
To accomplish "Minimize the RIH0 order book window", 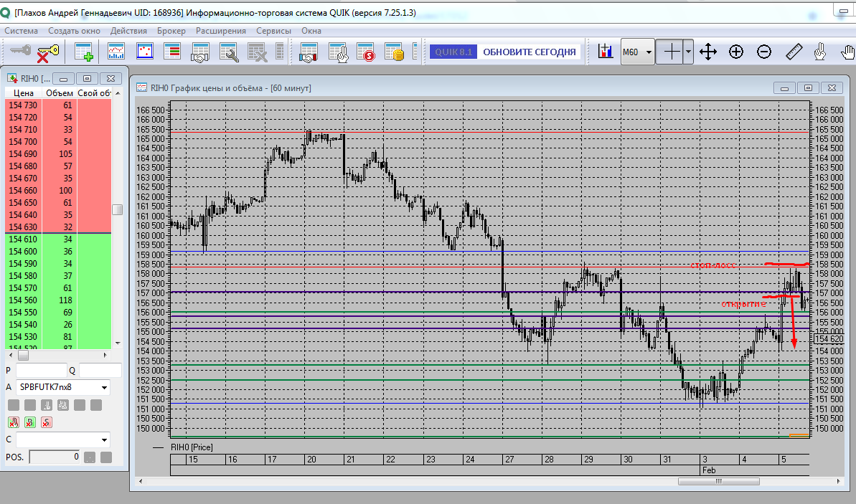I will pyautogui.click(x=63, y=79).
